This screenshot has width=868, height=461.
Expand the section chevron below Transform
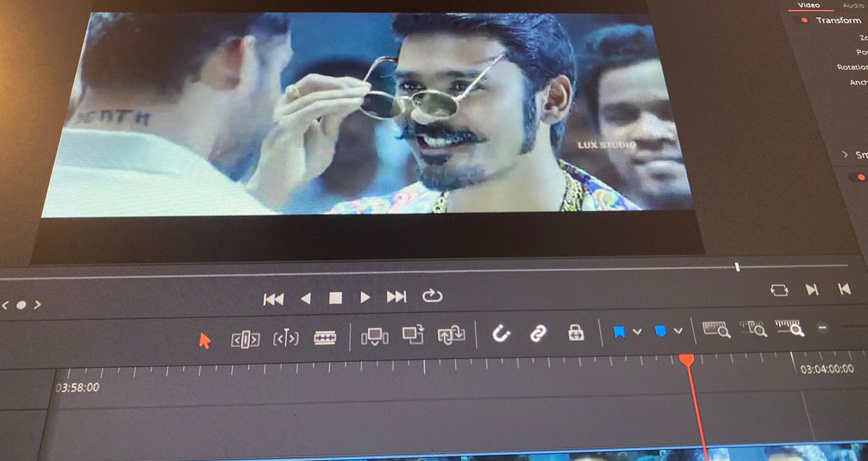(x=845, y=155)
